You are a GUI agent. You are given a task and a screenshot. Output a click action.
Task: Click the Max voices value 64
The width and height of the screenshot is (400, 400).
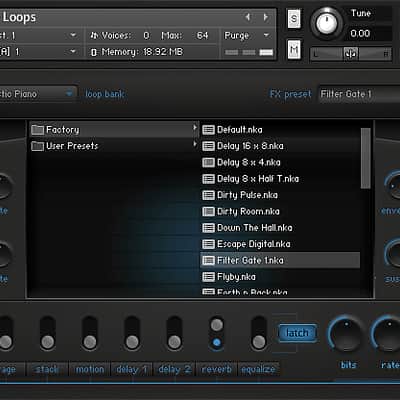(202, 35)
